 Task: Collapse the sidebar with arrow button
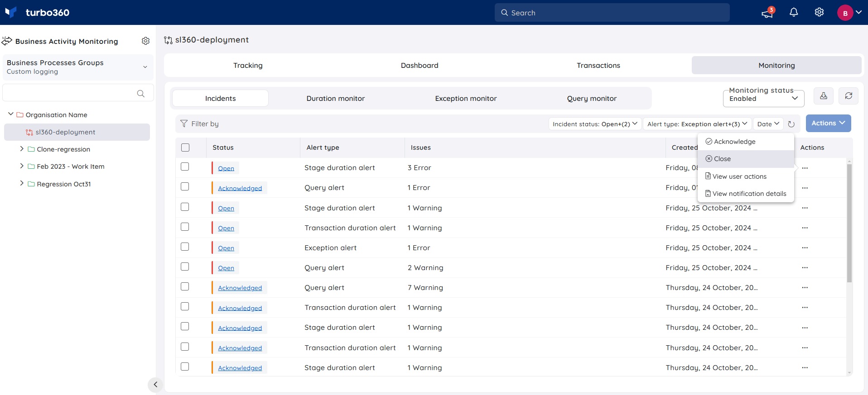click(x=155, y=385)
